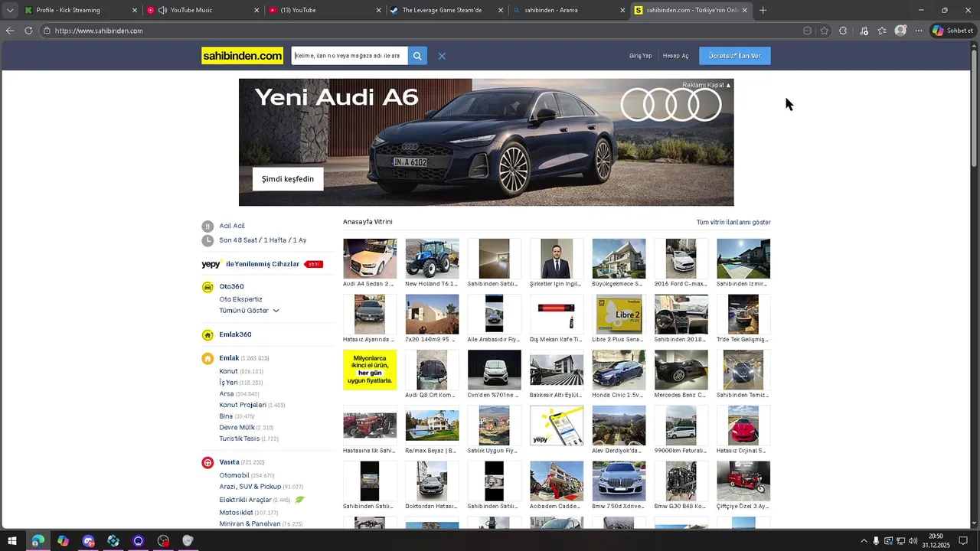Switch to the (13) YouTube tab

pos(325,10)
